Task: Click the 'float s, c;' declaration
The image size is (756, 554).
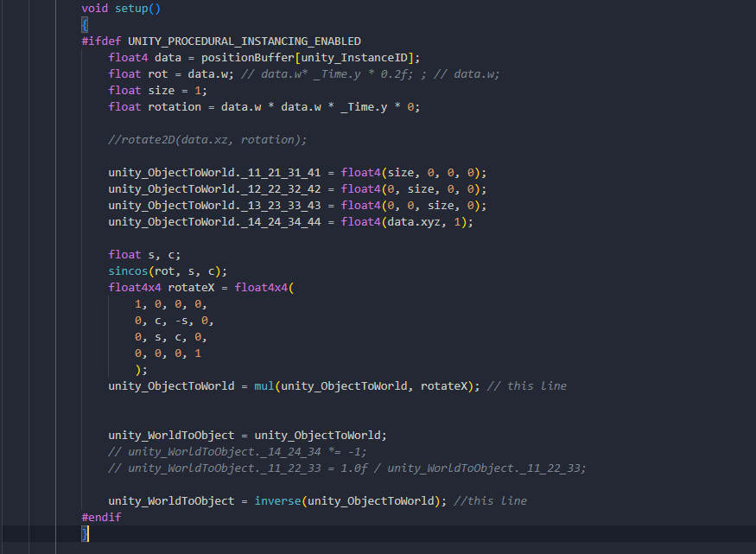Action: [x=144, y=254]
